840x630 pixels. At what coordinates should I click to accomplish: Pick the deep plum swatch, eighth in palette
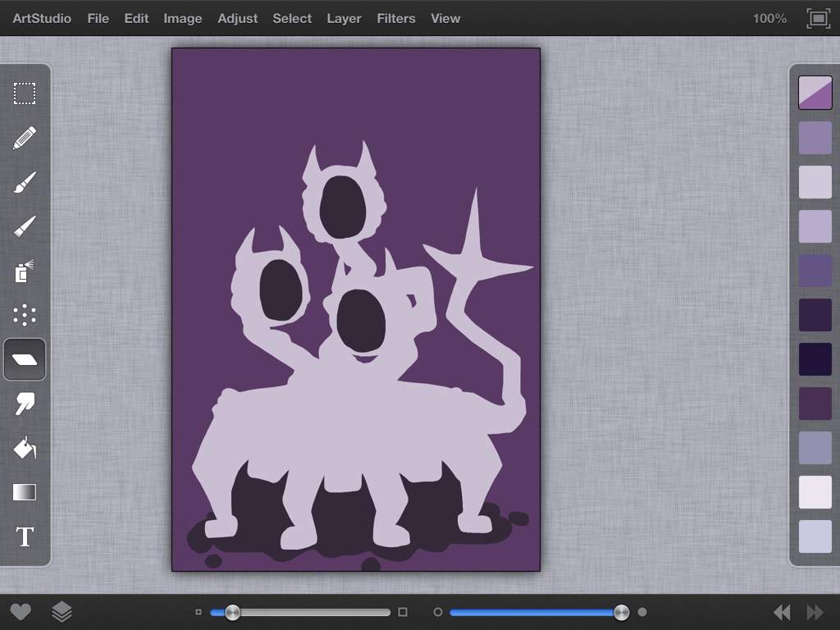point(815,404)
